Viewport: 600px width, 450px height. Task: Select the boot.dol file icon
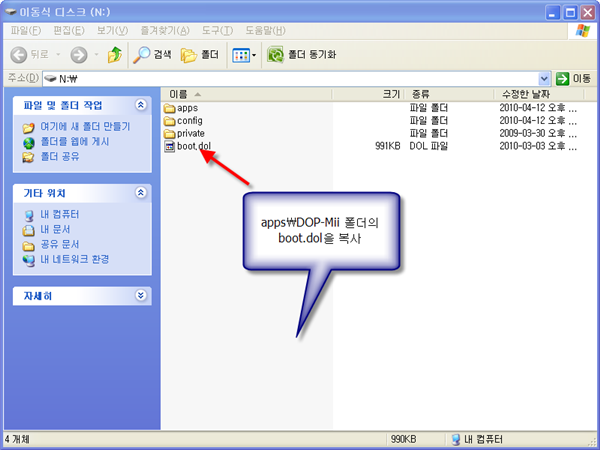pos(170,146)
